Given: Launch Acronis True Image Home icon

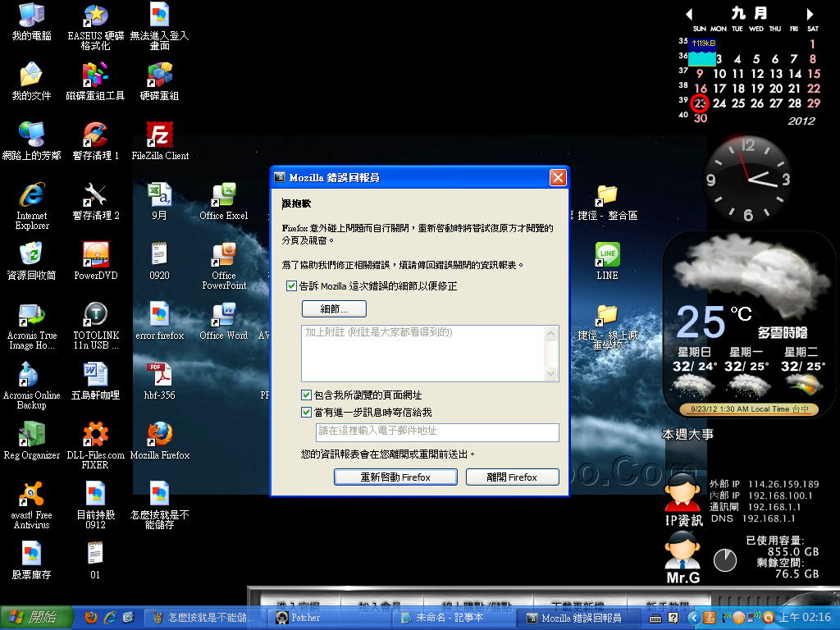Looking at the screenshot, I should (x=32, y=326).
